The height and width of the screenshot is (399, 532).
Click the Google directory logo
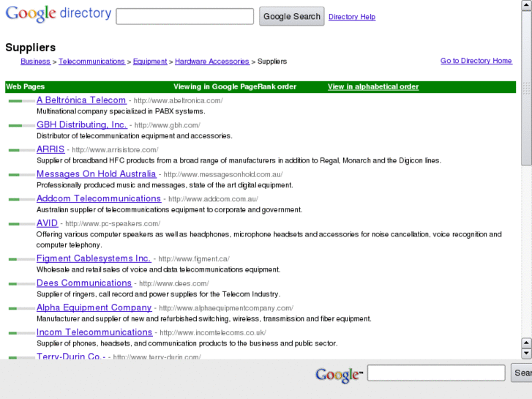coord(59,14)
